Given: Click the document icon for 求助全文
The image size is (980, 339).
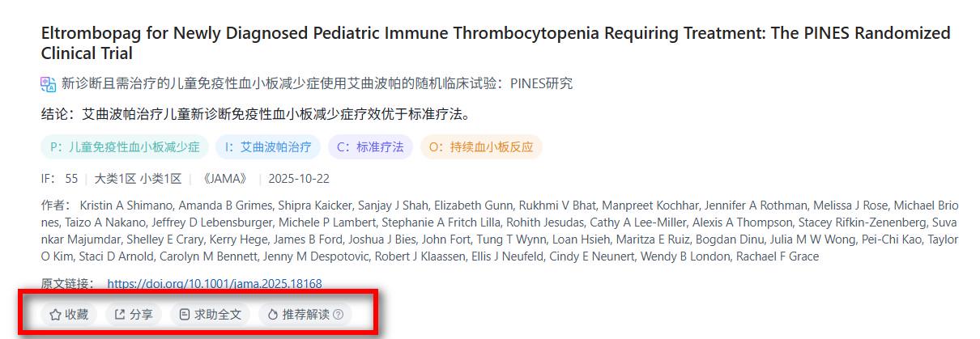Looking at the screenshot, I should tap(185, 315).
